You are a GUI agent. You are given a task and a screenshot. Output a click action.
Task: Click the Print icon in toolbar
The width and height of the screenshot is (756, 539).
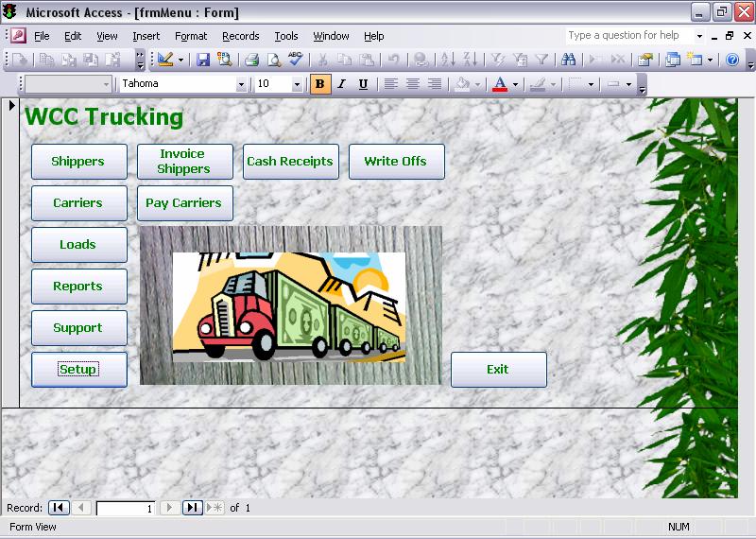251,60
